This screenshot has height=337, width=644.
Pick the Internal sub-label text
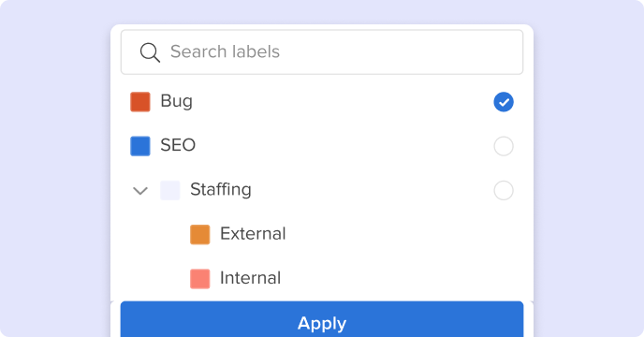coord(250,278)
